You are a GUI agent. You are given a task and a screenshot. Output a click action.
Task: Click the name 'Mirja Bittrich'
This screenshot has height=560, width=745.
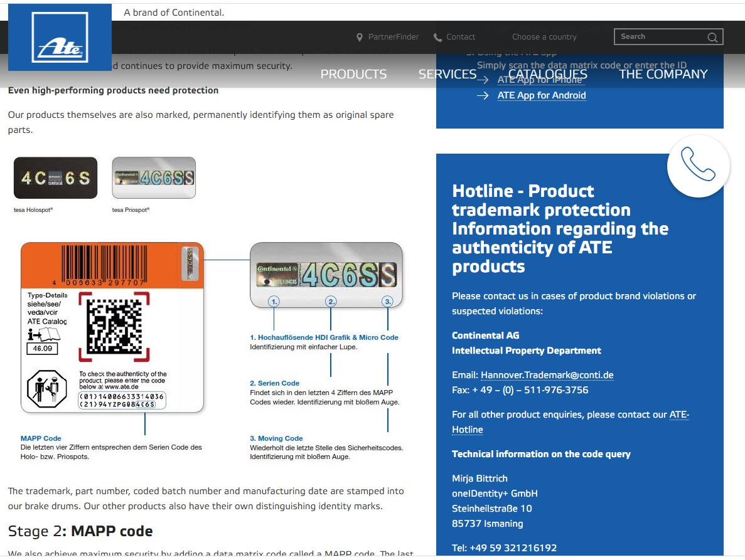(x=480, y=478)
